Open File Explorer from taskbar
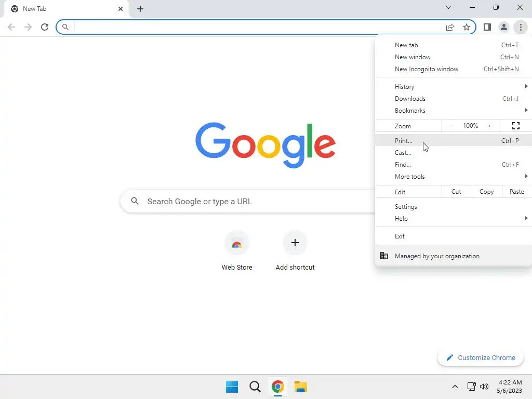 301,387
